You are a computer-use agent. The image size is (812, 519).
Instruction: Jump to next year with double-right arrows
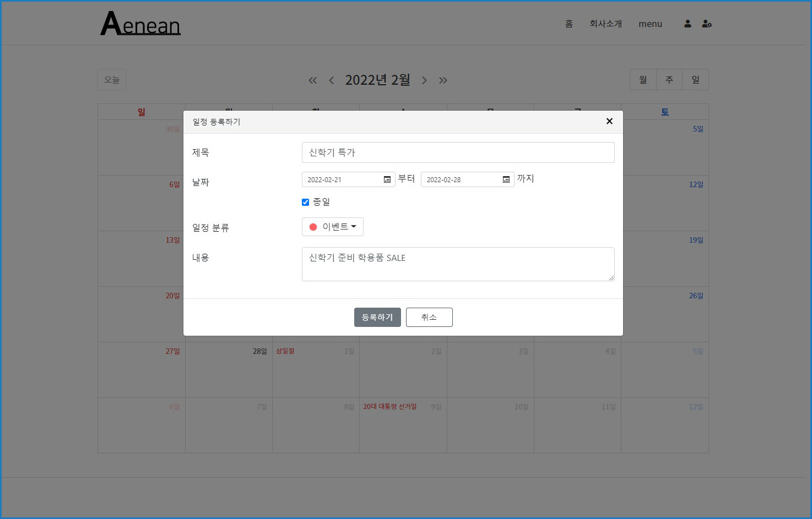pos(443,80)
